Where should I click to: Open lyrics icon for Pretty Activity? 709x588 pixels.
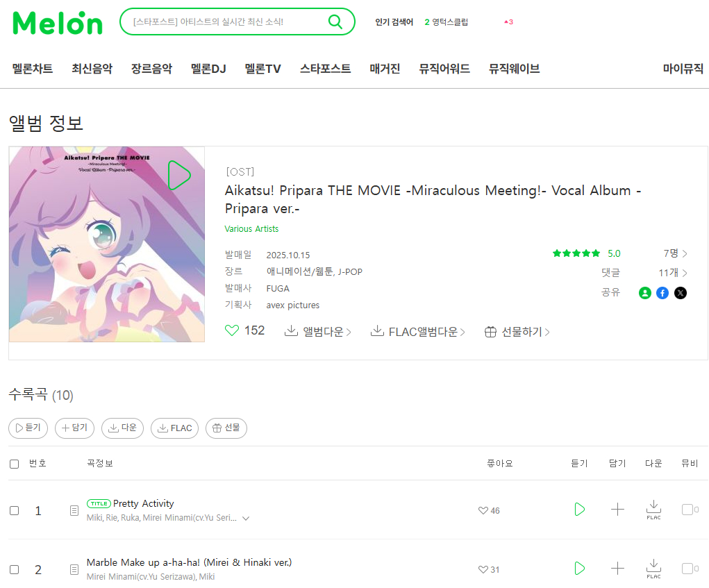click(74, 511)
